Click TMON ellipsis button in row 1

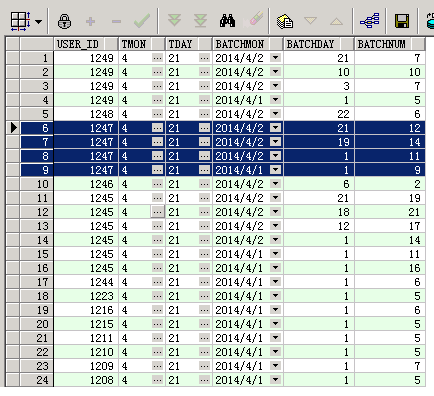[x=157, y=58]
